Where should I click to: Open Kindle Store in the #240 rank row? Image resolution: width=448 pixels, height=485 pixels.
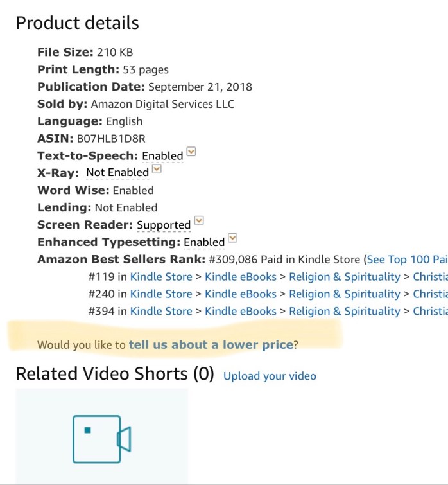[x=161, y=294]
